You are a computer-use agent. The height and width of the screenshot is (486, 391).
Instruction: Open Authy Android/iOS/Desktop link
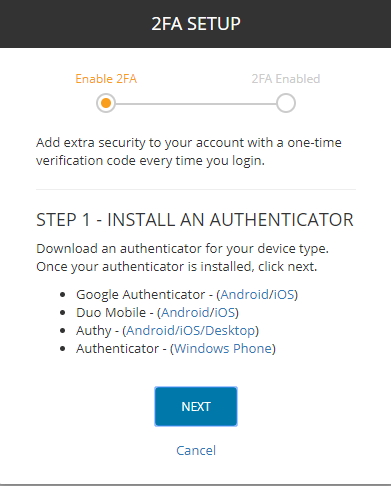191,330
